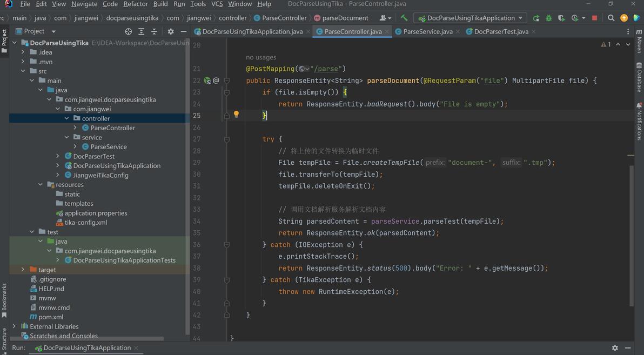The width and height of the screenshot is (644, 355).
Task: Open the run configuration dropdown
Action: coord(470,18)
